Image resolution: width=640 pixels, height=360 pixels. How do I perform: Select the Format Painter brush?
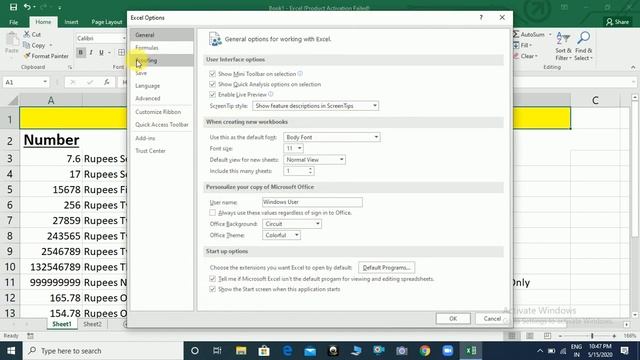(x=27, y=56)
